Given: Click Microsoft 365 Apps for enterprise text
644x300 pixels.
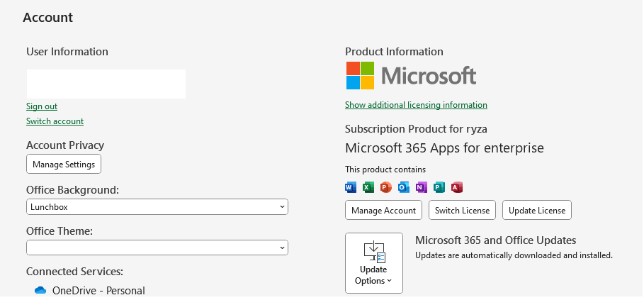Looking at the screenshot, I should 444,148.
